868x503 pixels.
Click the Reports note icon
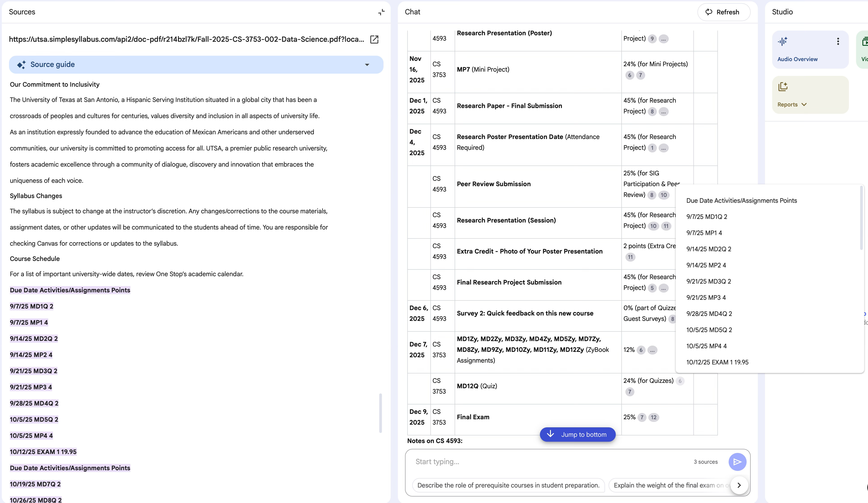click(x=783, y=86)
